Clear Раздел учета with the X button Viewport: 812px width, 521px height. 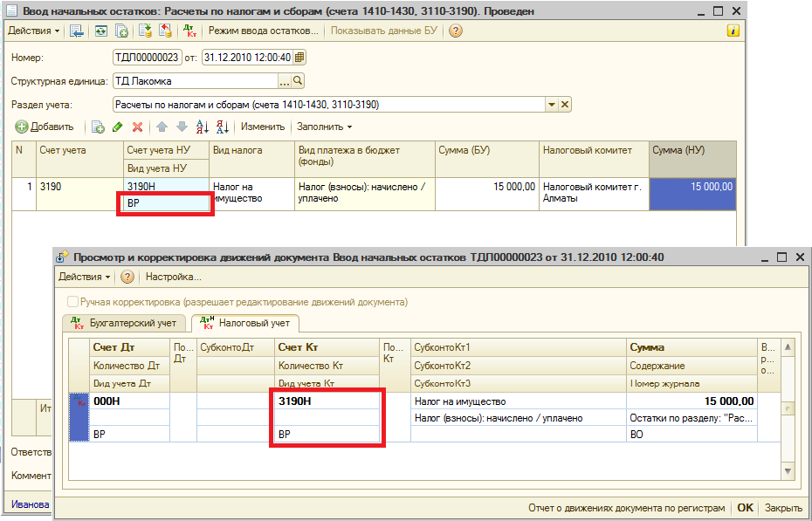tap(565, 105)
